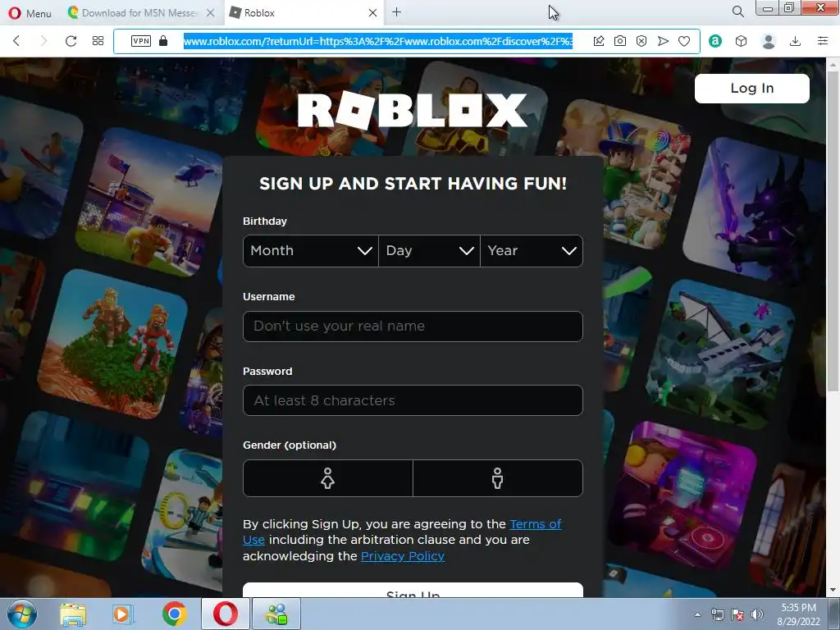Click the Action Center flag icon
Screen dimensions: 840x630
tap(737, 614)
